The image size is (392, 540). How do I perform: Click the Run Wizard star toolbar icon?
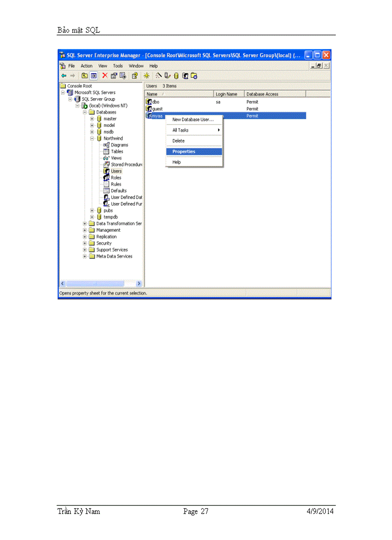[147, 75]
